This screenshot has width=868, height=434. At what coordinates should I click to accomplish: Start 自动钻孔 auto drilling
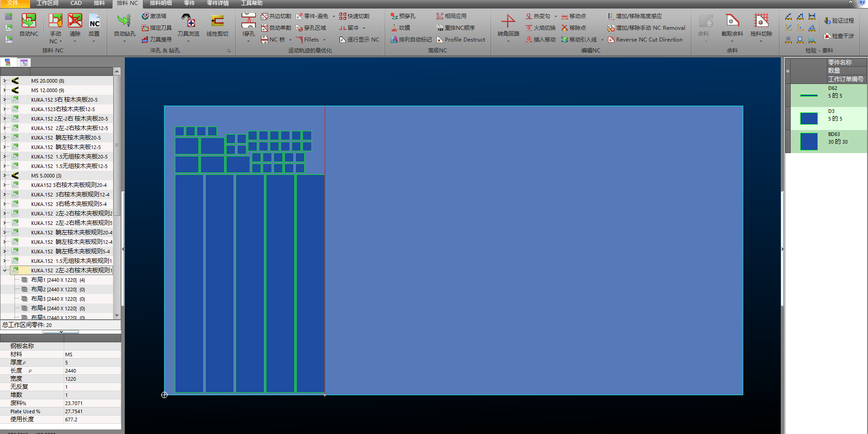coord(124,25)
